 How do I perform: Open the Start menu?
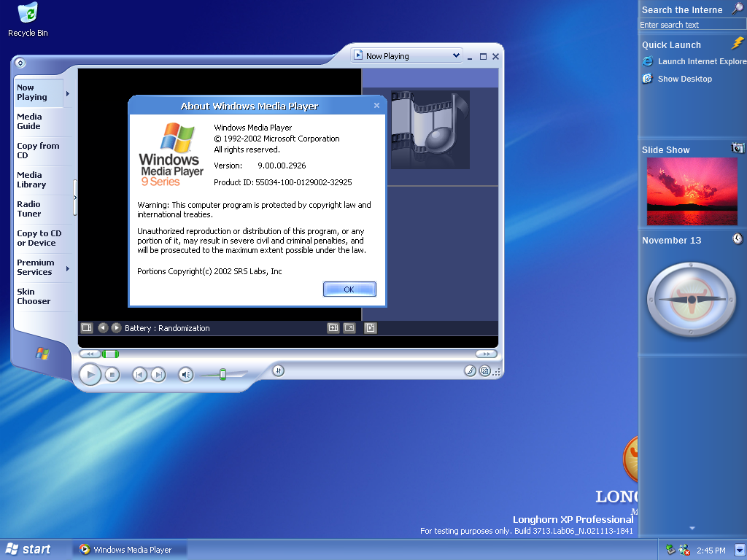(x=28, y=550)
